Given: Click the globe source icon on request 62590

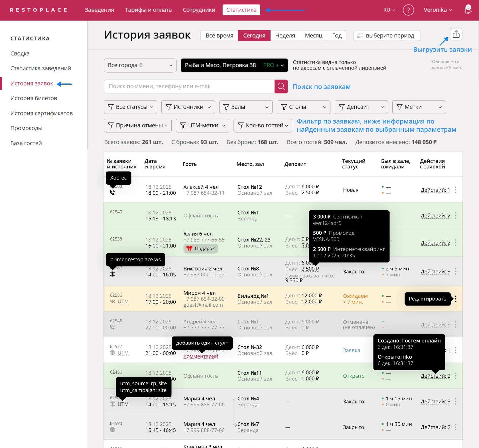Looking at the screenshot, I should [112, 429].
